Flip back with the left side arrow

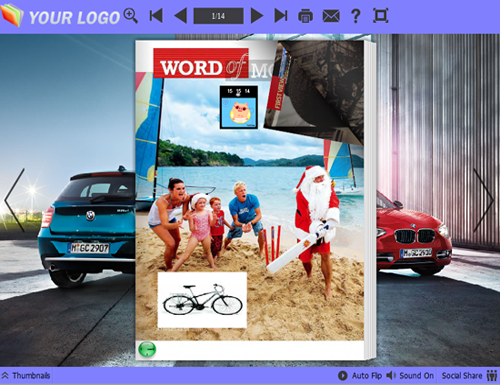(15, 200)
